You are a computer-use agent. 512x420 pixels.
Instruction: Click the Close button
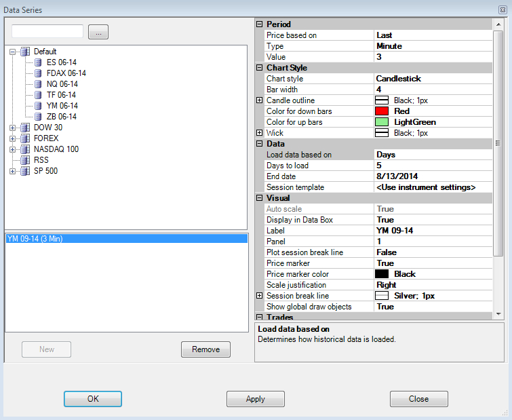pyautogui.click(x=419, y=399)
